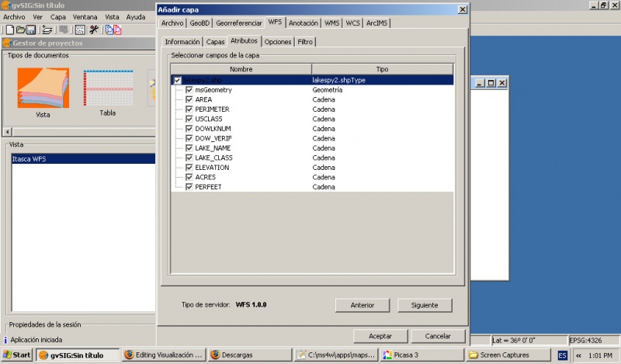Click the save project floppy disk icon
621x364 pixels.
(31, 29)
